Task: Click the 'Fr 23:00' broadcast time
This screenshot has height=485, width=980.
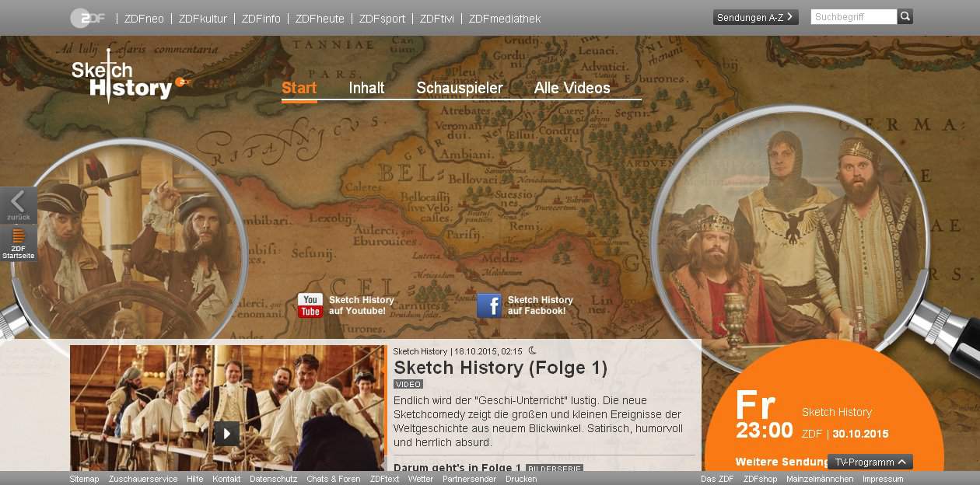Action: click(765, 416)
